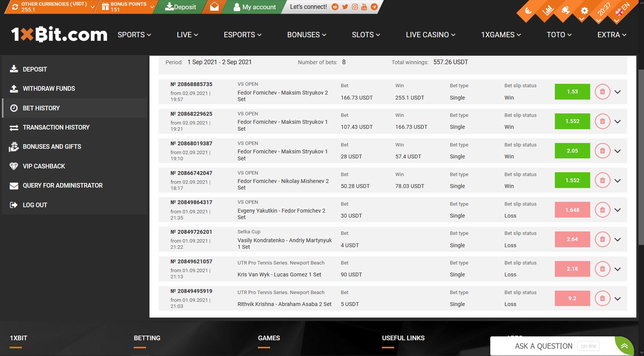
Task: Click the green 1.53 odds badge
Action: pos(572,91)
